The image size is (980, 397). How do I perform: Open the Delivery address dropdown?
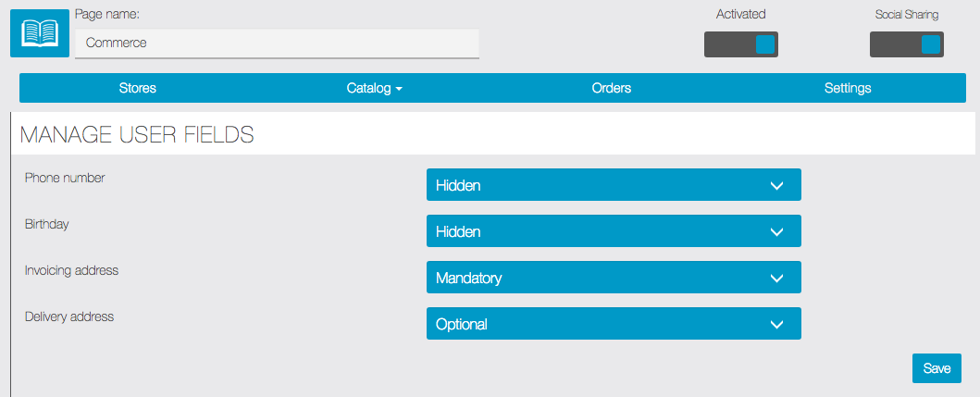614,323
